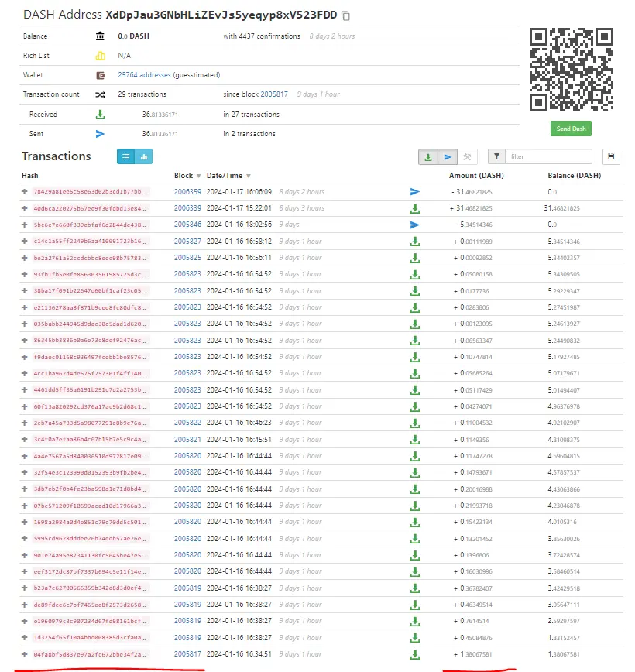Viewport: 635px width, 672px height.
Task: Click received icon for +0.00111989 transaction
Action: tap(414, 242)
